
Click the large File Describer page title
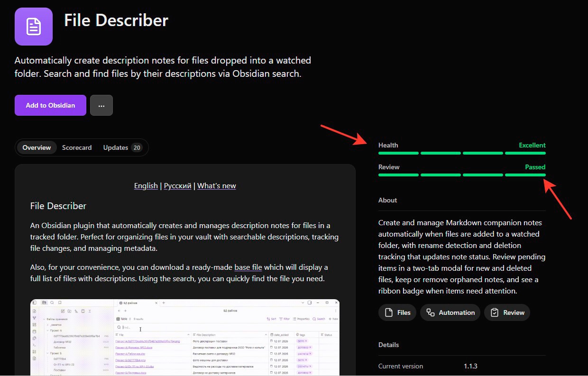(x=116, y=20)
